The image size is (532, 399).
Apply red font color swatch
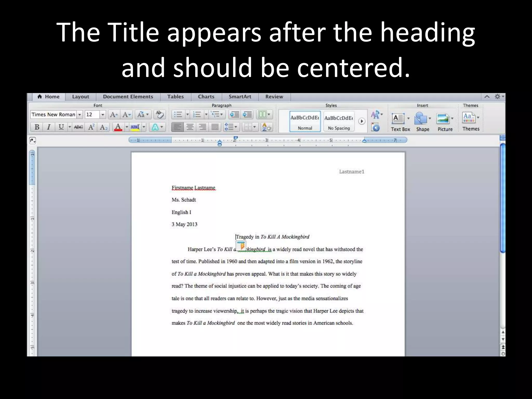pos(118,127)
